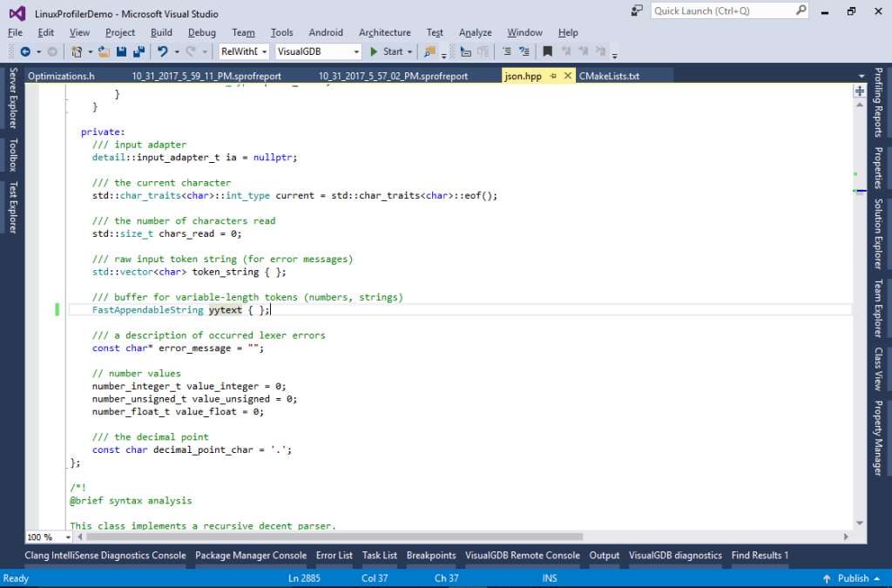Click the Navigate Backward icon
This screenshot has height=588, width=892.
(x=25, y=51)
